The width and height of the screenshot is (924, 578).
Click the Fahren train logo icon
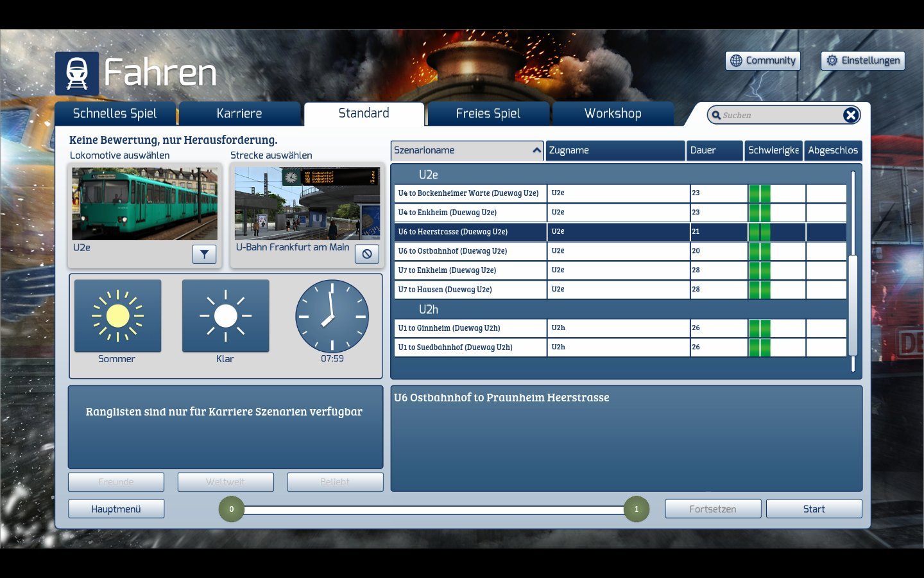77,73
